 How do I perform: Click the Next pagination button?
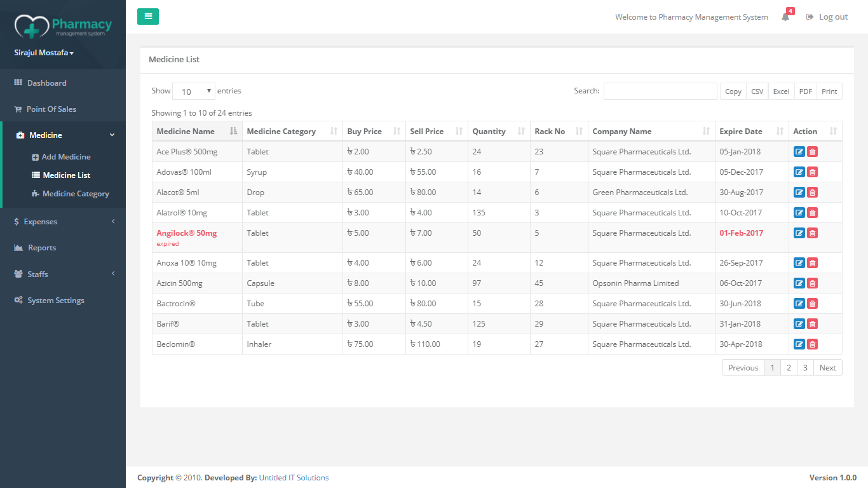pyautogui.click(x=828, y=367)
